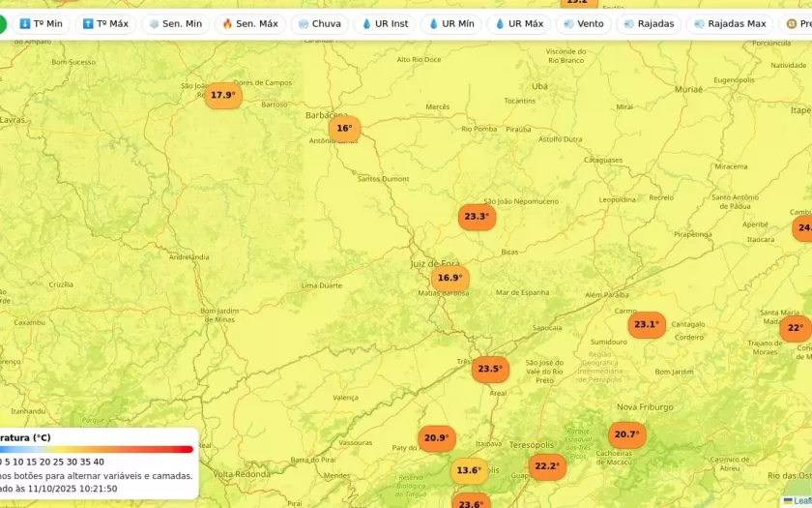Screen dimensions: 812x508
Task: Choose the UR Máx layer
Action: point(518,24)
